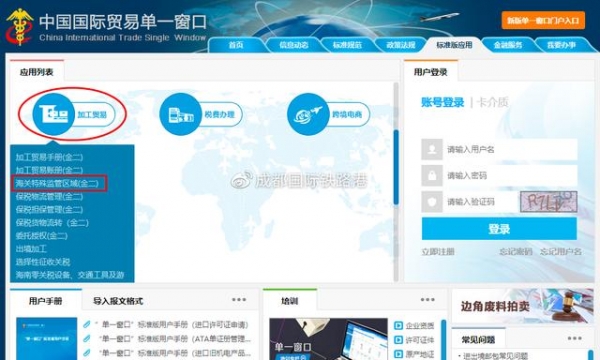This screenshot has height=360, width=600.
Task: Open 选择性征收关税 menu entry
Action: click(x=43, y=262)
